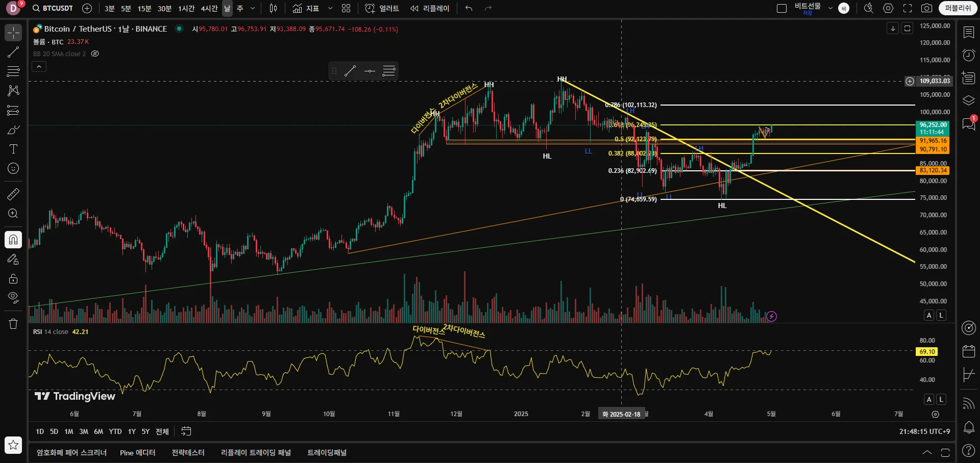Image resolution: width=980 pixels, height=463 pixels.
Task: Open the Fibonacci and Gann tools
Action: [x=13, y=71]
